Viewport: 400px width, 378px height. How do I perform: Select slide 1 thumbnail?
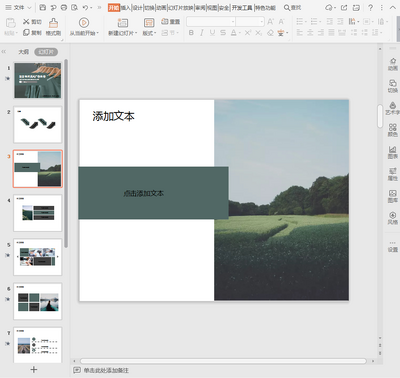point(38,80)
